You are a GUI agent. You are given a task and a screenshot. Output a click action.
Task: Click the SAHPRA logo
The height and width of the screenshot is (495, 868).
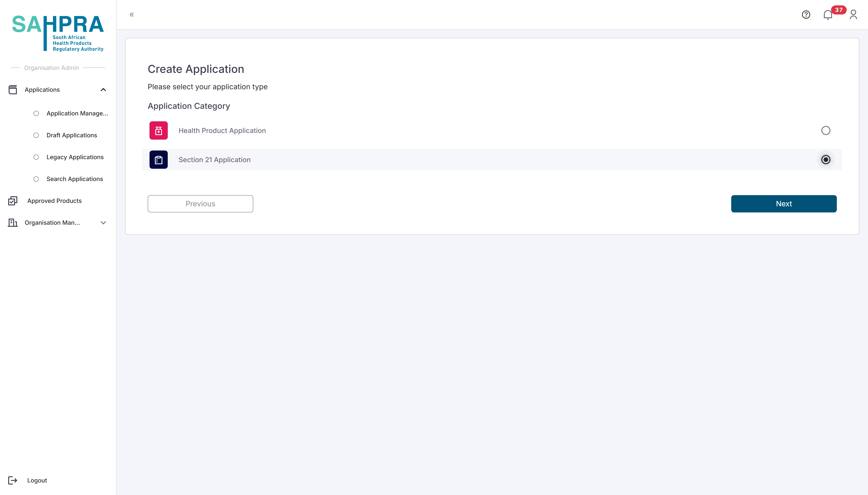click(58, 33)
